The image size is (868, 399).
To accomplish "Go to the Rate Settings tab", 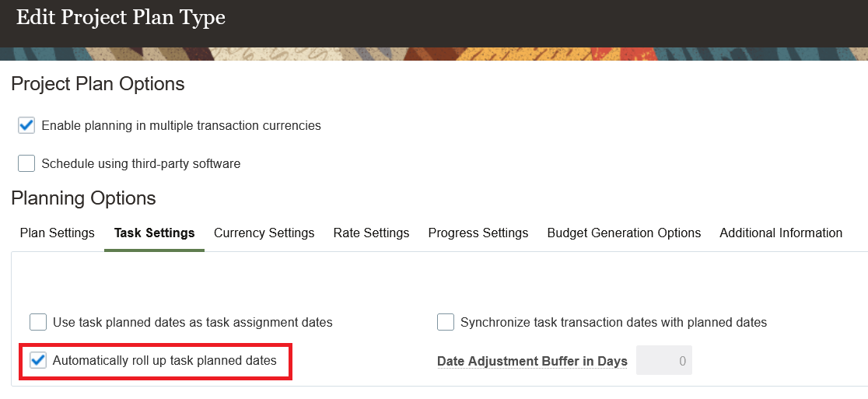I will click(x=372, y=233).
